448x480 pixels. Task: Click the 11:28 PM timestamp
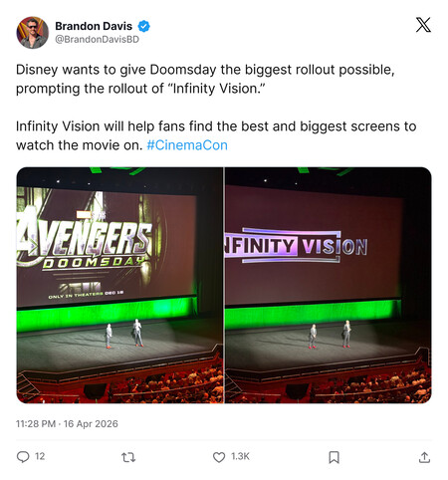[36, 424]
